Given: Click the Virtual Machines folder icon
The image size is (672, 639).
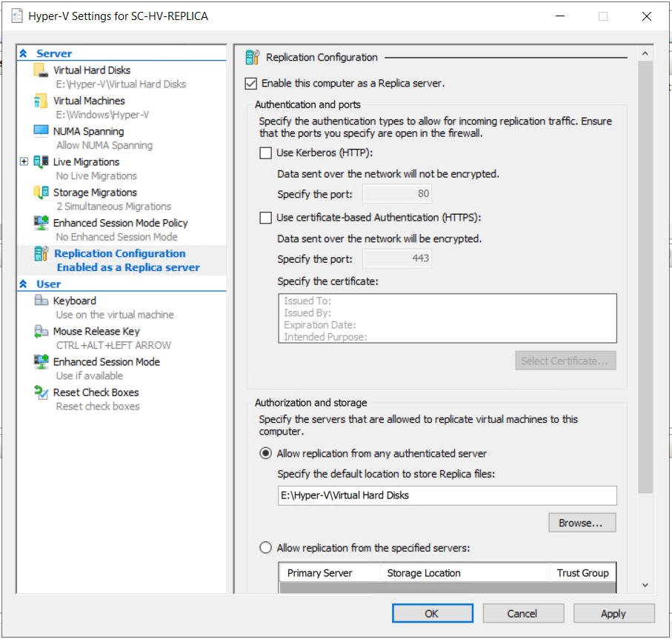Looking at the screenshot, I should coord(41,101).
